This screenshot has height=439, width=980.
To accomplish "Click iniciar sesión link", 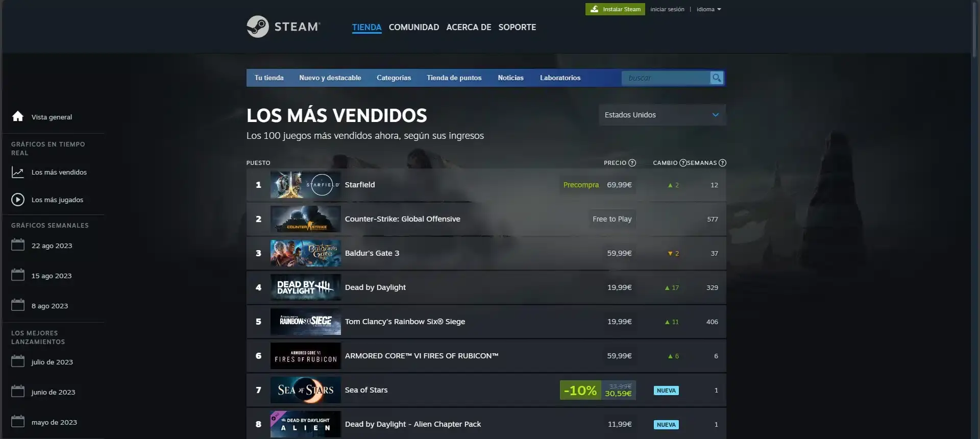I will click(x=667, y=9).
